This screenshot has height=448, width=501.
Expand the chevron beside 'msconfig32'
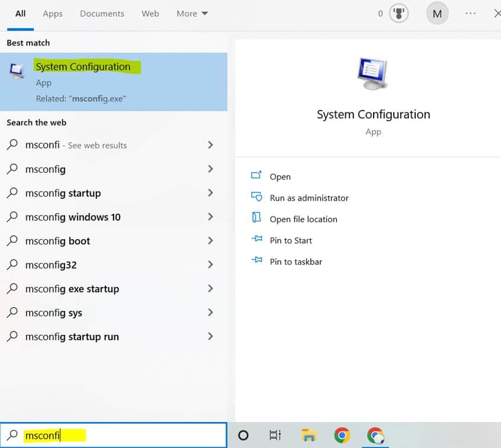click(x=210, y=265)
